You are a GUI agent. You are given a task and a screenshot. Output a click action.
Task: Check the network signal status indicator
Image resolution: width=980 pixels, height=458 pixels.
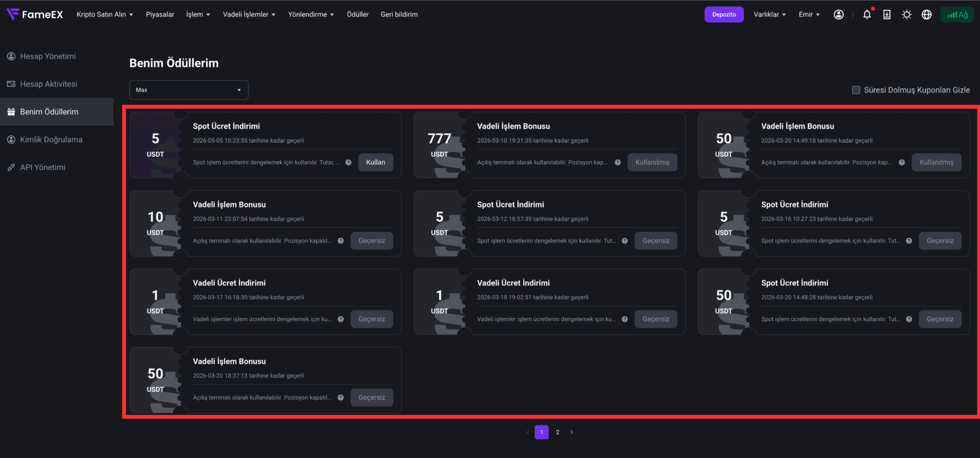[x=957, y=14]
